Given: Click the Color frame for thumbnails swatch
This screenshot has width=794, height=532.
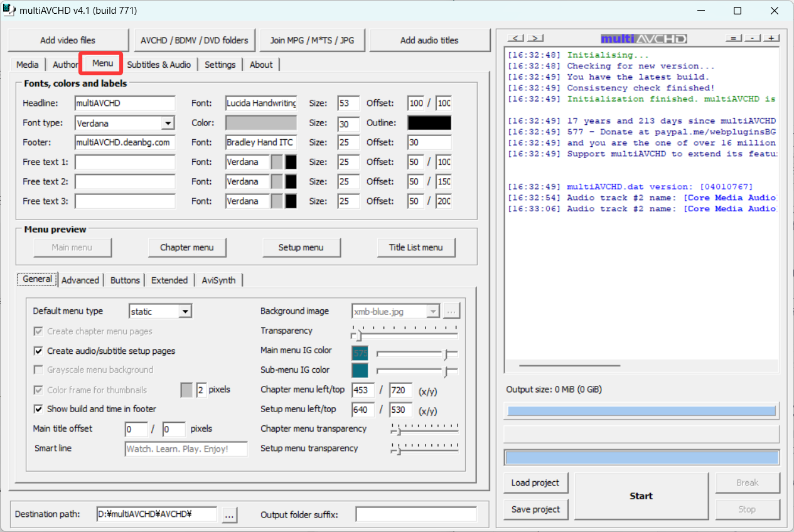Looking at the screenshot, I should pyautogui.click(x=187, y=390).
